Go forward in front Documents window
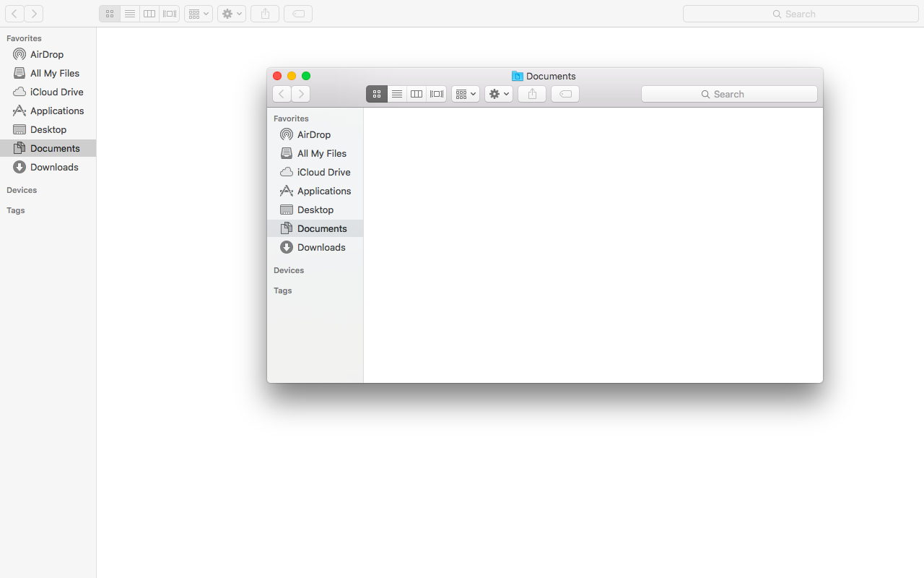This screenshot has width=924, height=578. pyautogui.click(x=301, y=94)
